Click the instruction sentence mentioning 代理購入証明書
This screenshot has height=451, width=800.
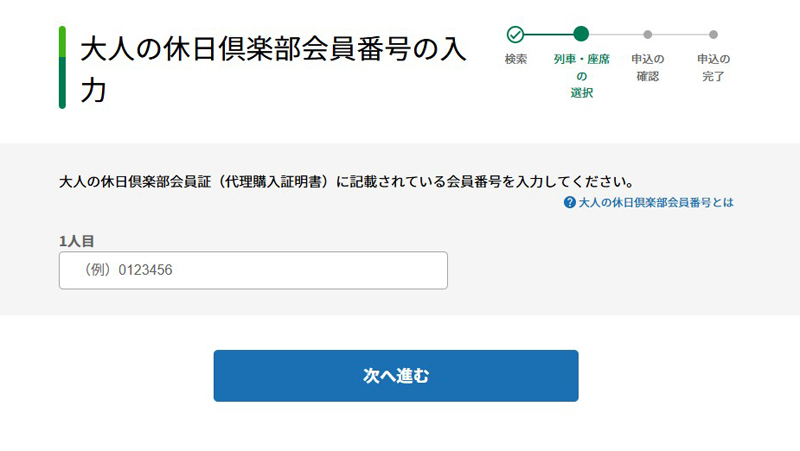pyautogui.click(x=347, y=181)
